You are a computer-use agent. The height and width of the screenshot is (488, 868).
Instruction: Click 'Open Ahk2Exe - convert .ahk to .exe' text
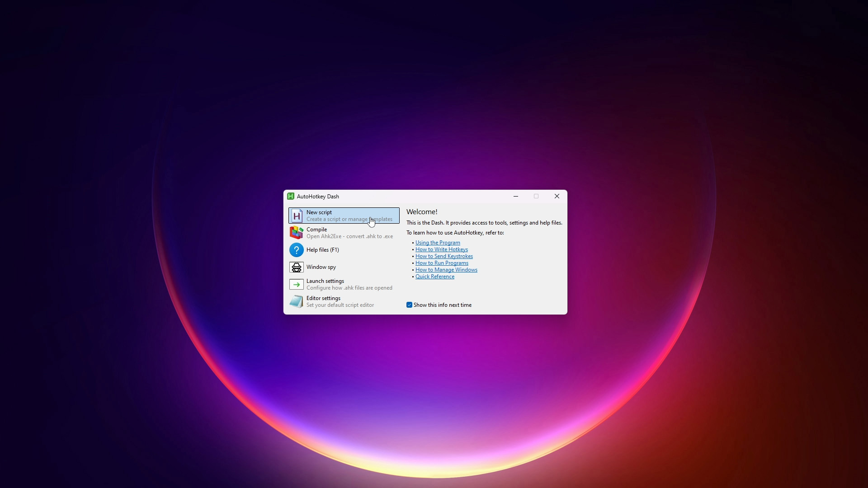349,236
